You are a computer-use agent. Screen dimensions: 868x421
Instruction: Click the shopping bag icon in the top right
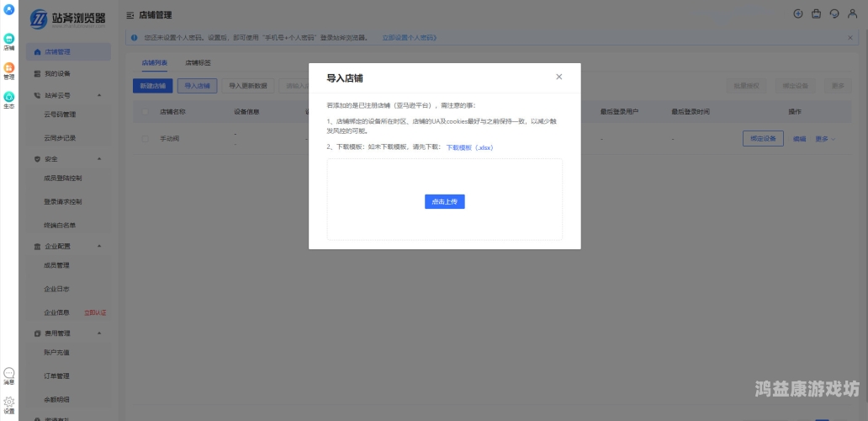[x=816, y=14]
